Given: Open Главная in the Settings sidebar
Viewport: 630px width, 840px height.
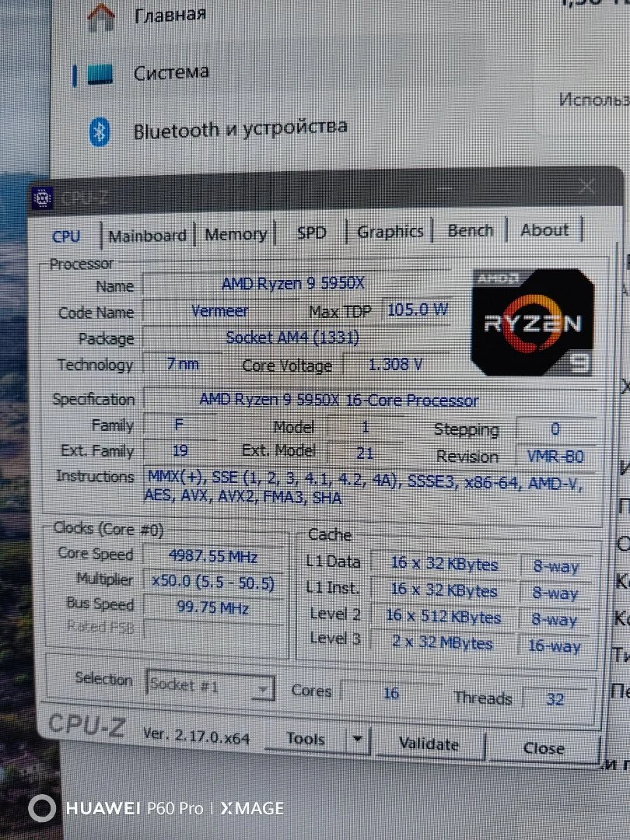Looking at the screenshot, I should click(170, 15).
